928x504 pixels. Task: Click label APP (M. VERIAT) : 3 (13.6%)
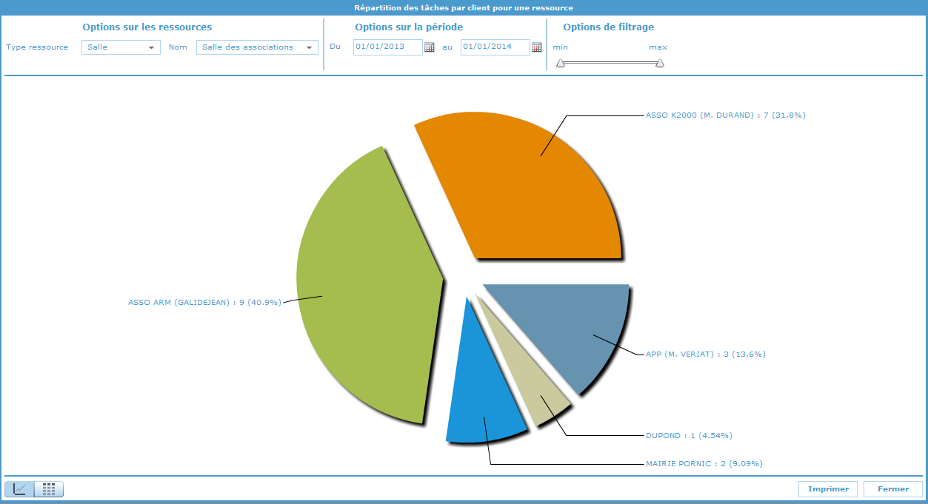coord(705,354)
